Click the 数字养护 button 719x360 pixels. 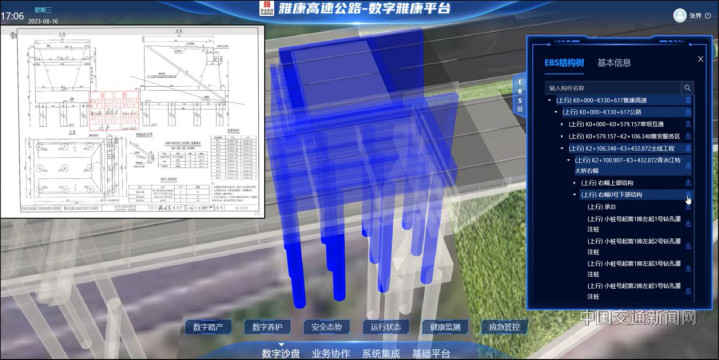(267, 327)
